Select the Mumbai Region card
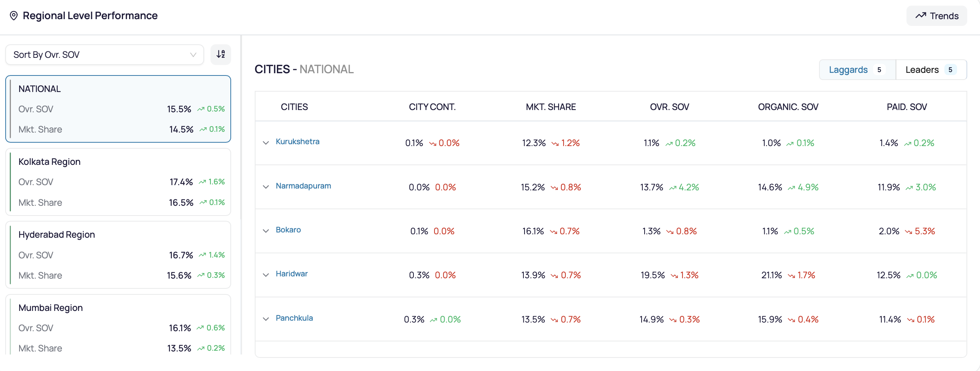Viewport: 980px width, 371px height. [118, 324]
